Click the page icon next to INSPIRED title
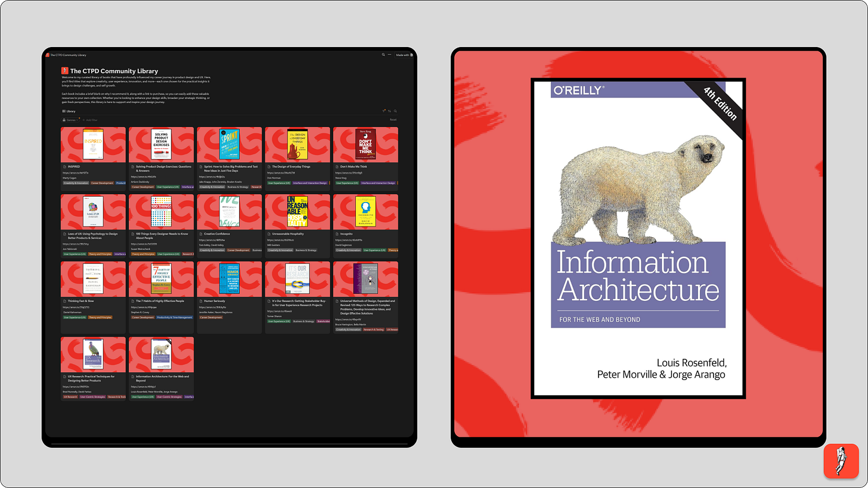Screen dimensions: 868x488 pyautogui.click(x=65, y=167)
